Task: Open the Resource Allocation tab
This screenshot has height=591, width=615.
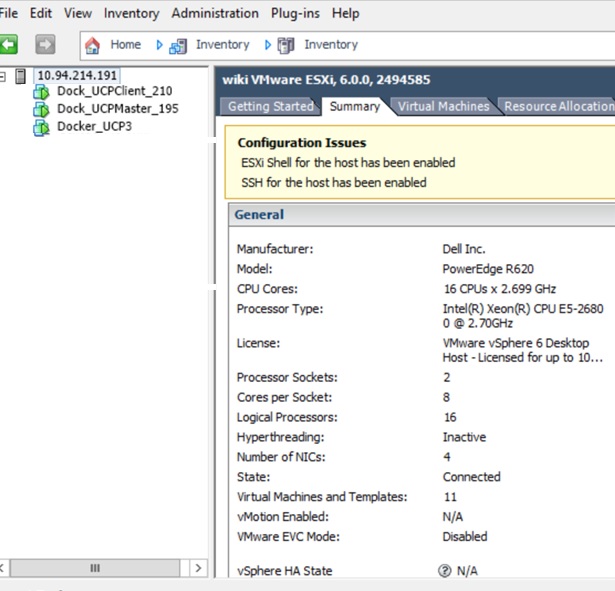Action: pos(558,106)
